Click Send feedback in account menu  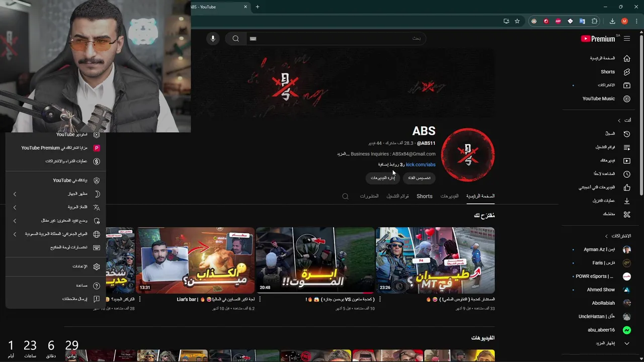coord(55,299)
